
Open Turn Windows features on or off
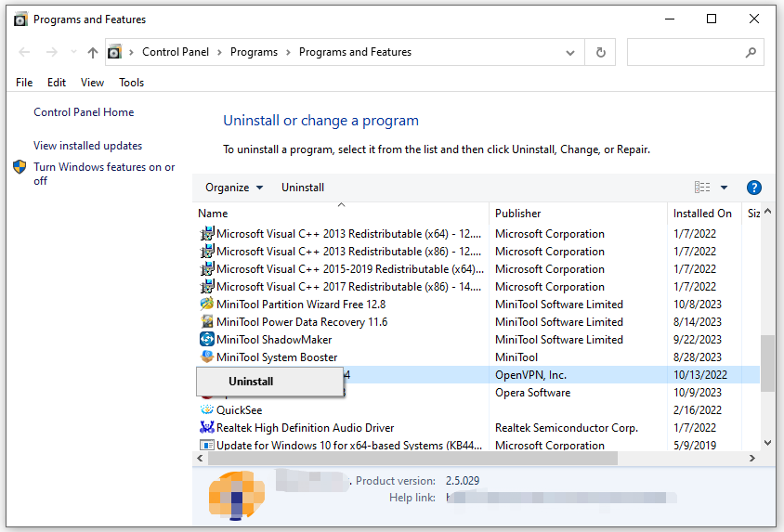pos(104,174)
